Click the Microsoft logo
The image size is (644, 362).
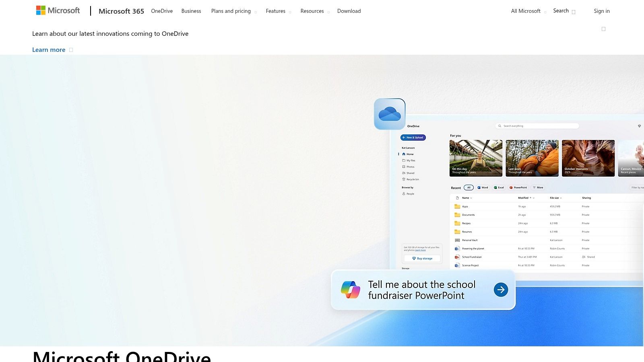point(58,10)
